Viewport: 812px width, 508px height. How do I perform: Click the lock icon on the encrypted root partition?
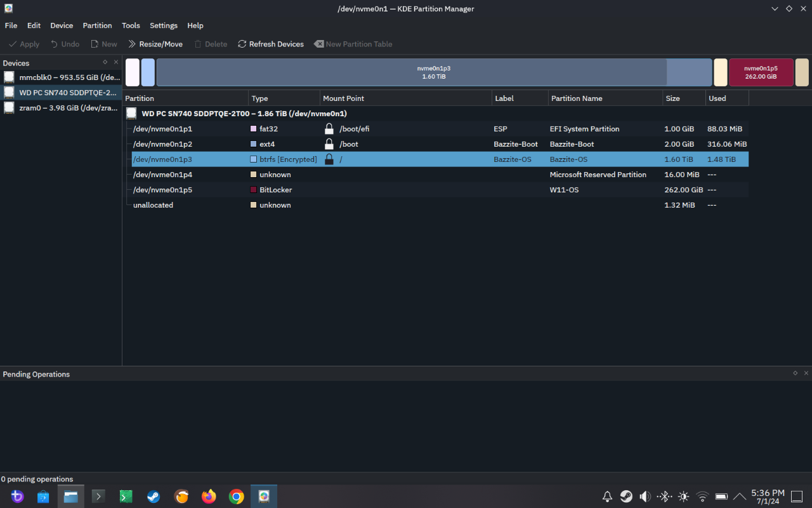pyautogui.click(x=329, y=159)
